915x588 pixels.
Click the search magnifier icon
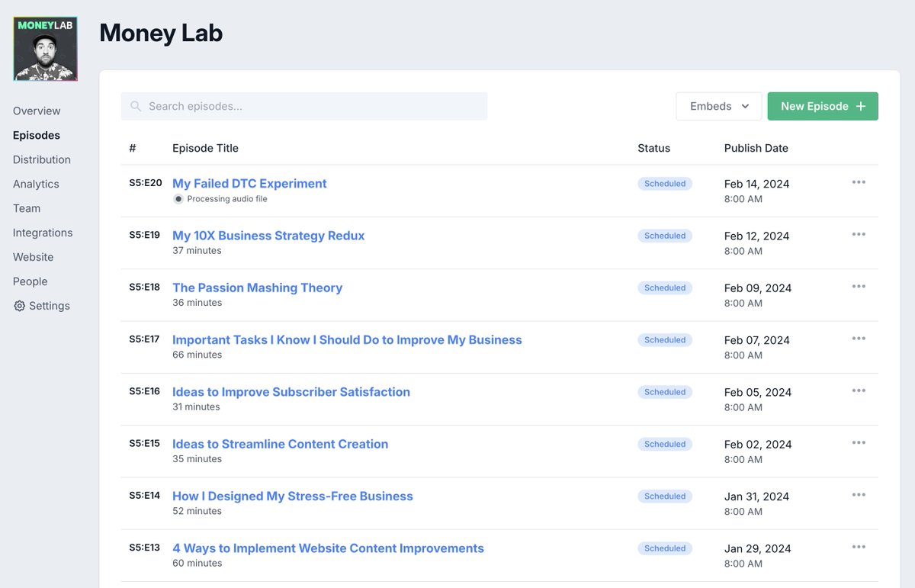[x=136, y=106]
